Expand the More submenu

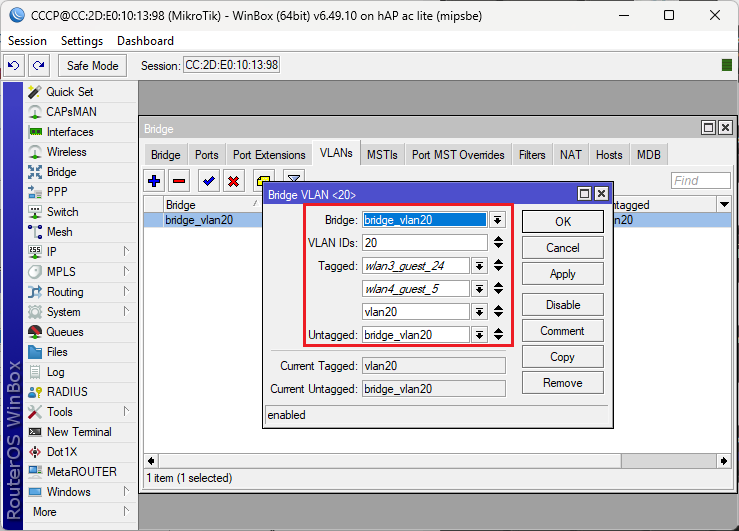(126, 511)
